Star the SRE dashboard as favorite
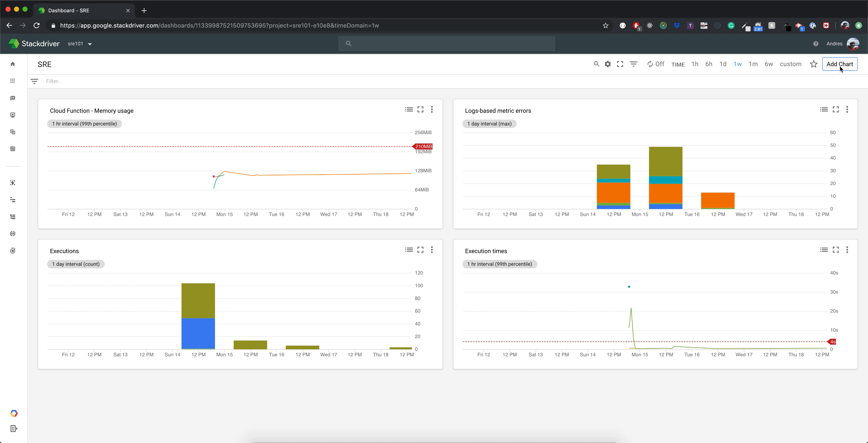 [x=813, y=64]
